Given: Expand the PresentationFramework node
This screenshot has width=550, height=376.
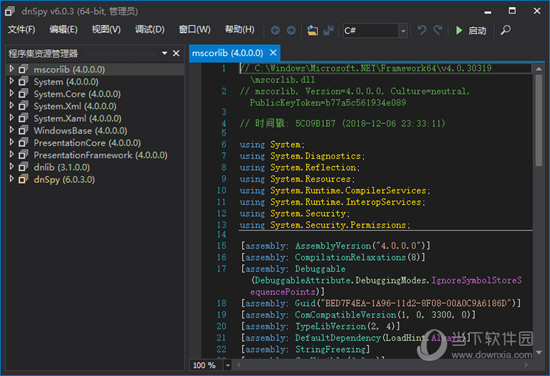Looking at the screenshot, I should click(x=12, y=154).
